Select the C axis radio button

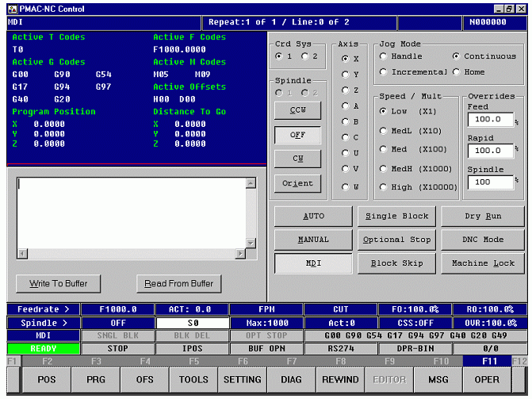[345, 137]
